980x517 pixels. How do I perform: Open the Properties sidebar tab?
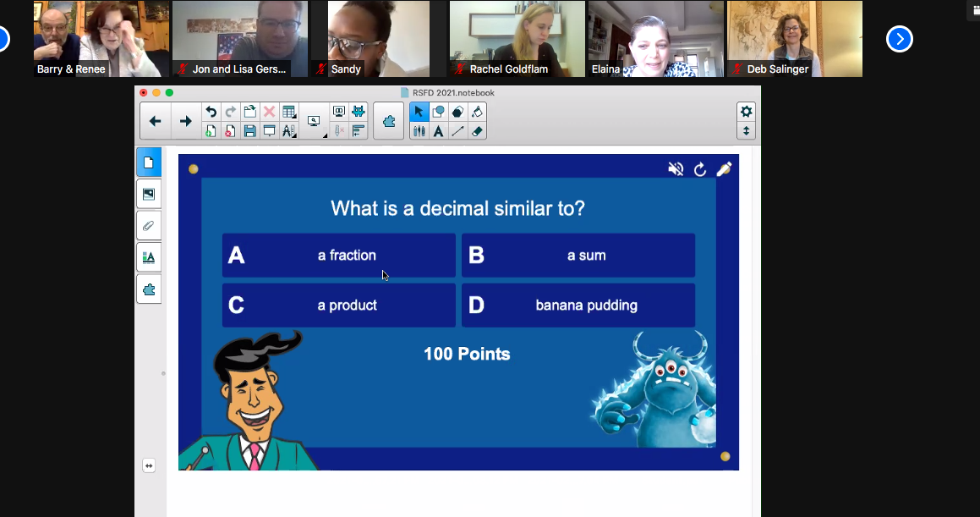149,257
